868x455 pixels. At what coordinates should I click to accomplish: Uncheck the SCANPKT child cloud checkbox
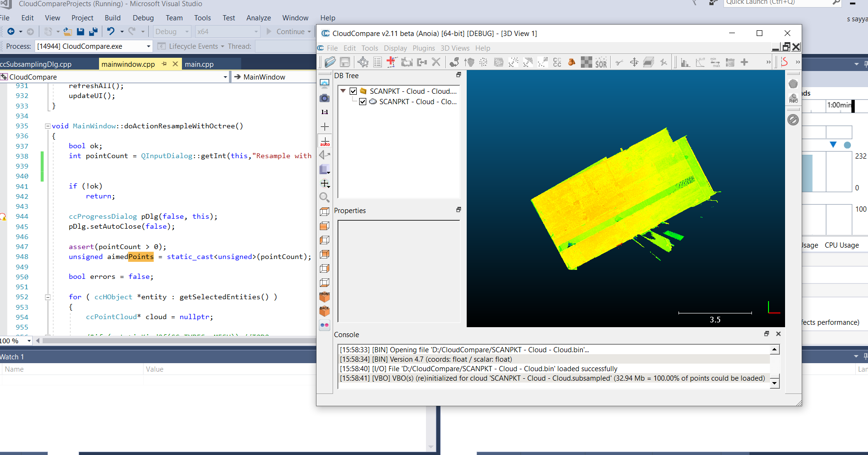(363, 101)
